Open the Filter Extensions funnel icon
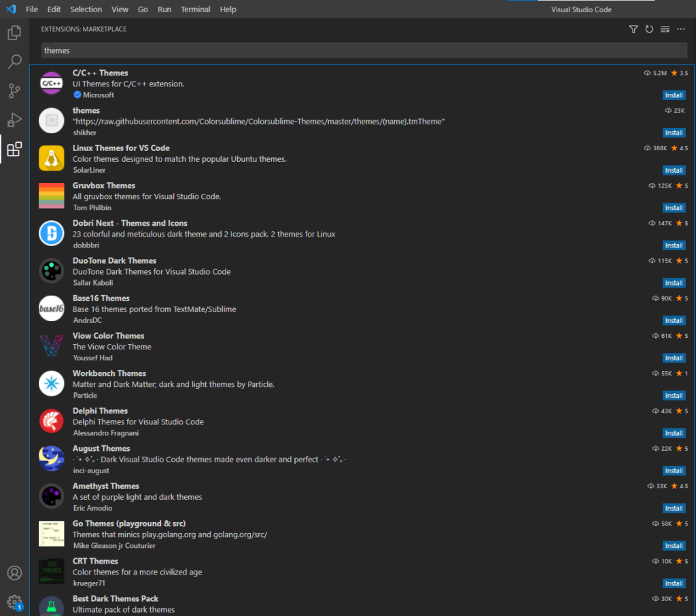The image size is (696, 616). coord(633,29)
